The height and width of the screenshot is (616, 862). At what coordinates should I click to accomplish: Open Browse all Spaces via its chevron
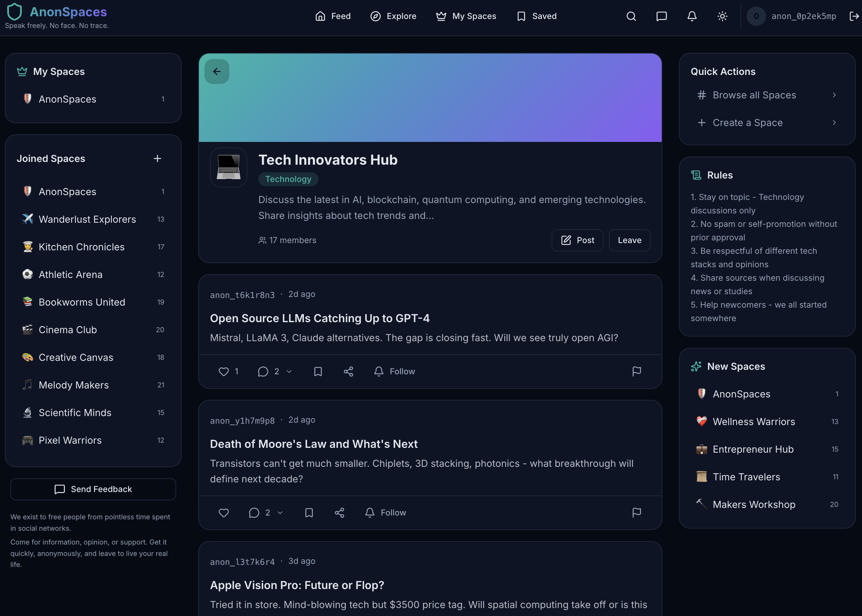834,95
